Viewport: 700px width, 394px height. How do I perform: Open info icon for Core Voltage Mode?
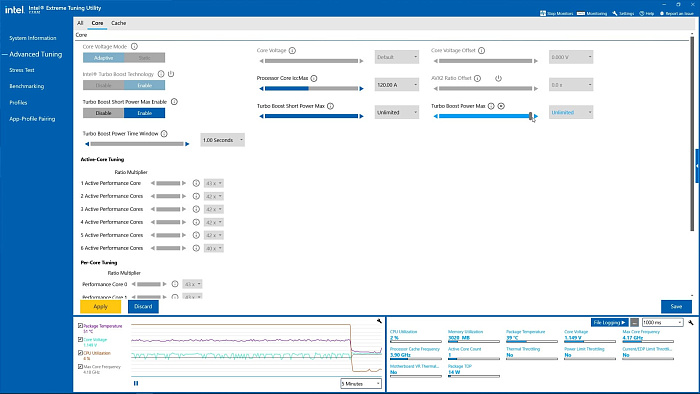[x=134, y=46]
